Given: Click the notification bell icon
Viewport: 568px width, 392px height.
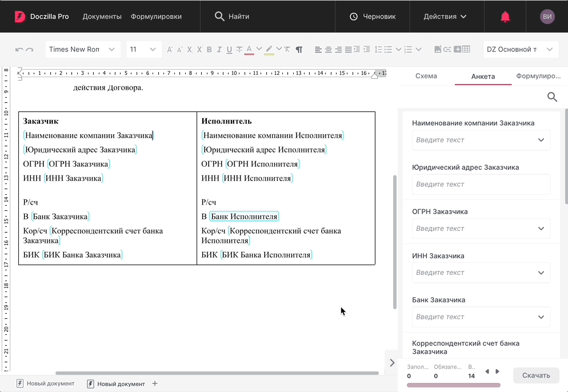Looking at the screenshot, I should point(505,17).
